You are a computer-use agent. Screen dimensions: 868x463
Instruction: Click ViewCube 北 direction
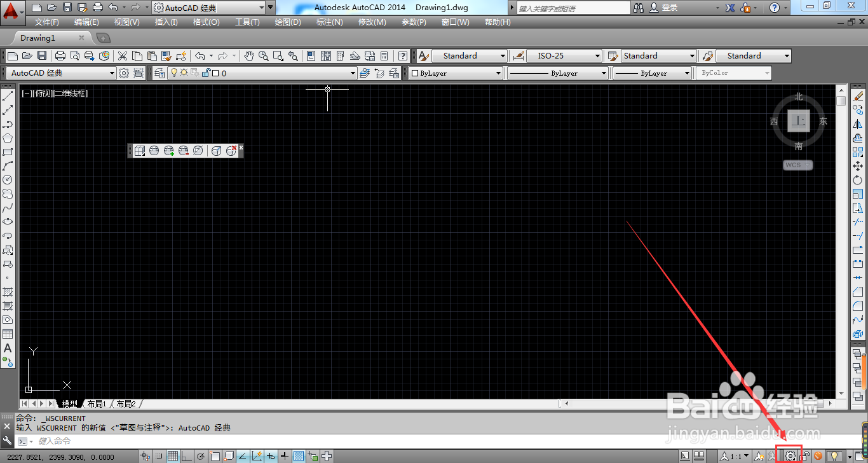[799, 97]
